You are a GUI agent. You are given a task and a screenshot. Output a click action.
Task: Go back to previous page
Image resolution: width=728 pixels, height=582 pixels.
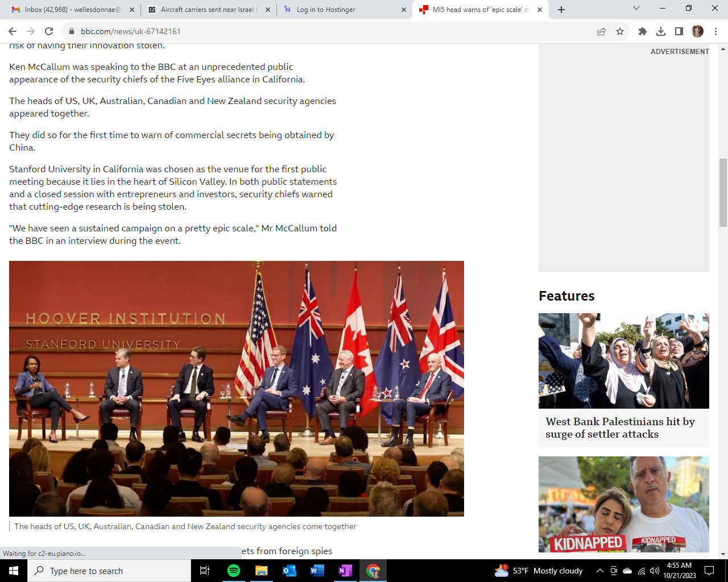13,31
